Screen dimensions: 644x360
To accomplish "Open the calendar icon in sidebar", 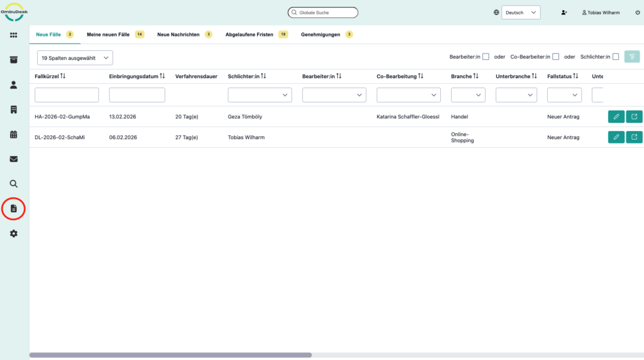I will tap(13, 135).
